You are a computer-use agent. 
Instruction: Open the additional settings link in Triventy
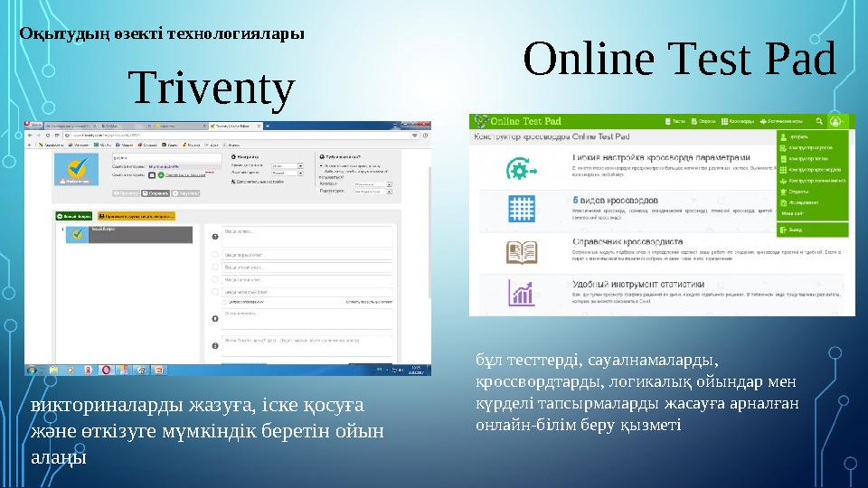coord(259,182)
